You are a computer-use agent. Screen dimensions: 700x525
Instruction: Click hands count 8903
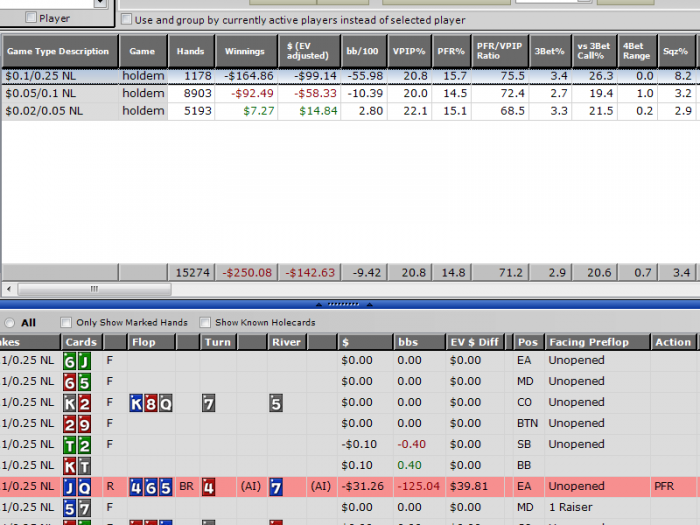198,93
